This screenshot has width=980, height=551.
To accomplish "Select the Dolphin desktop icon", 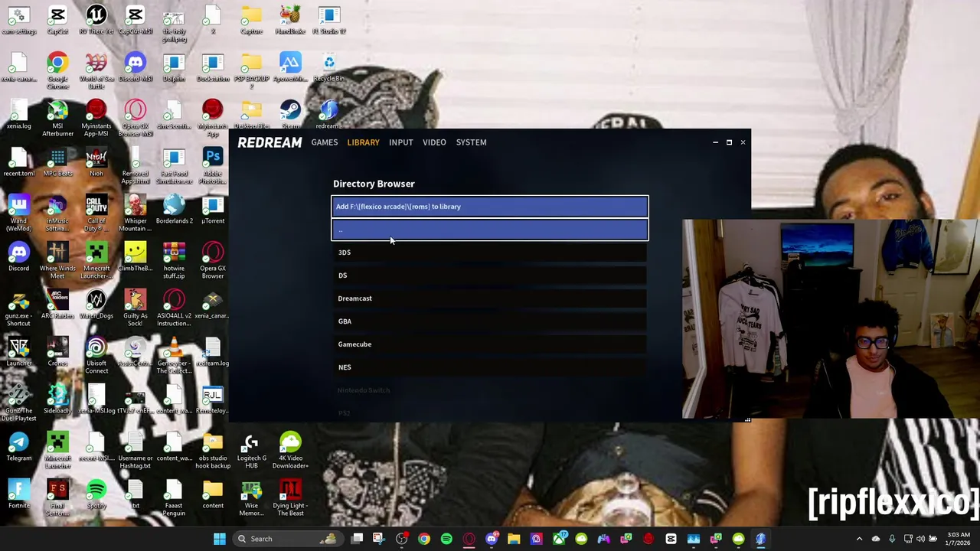I will (174, 68).
